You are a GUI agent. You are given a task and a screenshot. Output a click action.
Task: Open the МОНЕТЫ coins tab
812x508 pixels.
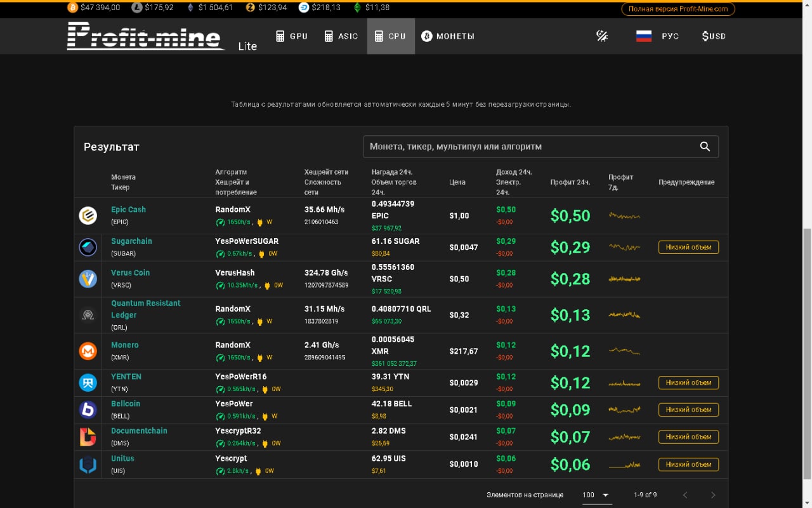coord(448,36)
